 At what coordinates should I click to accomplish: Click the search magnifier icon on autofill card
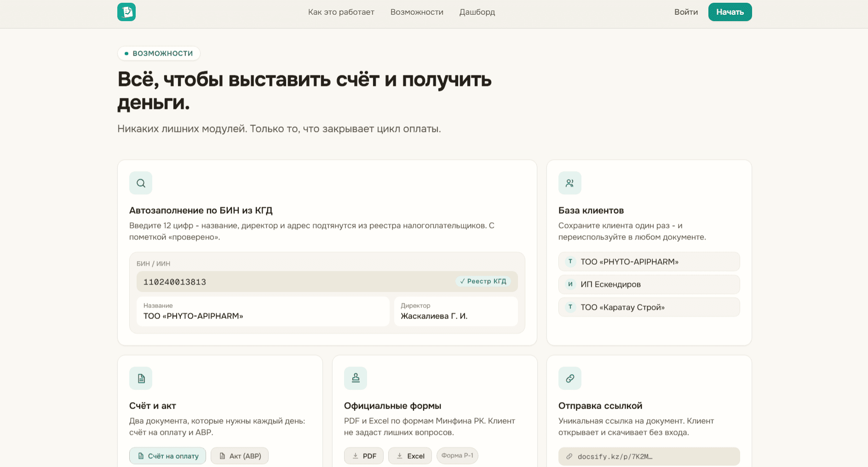[x=141, y=183]
